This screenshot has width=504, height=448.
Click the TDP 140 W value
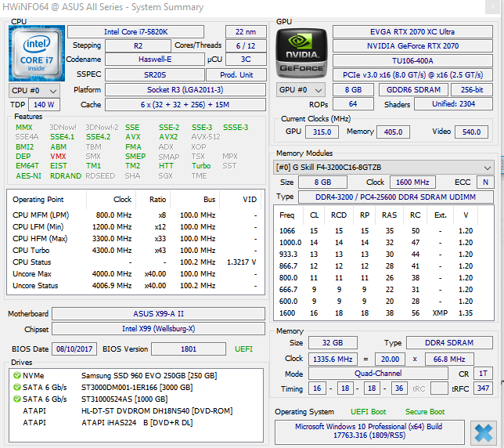(44, 104)
